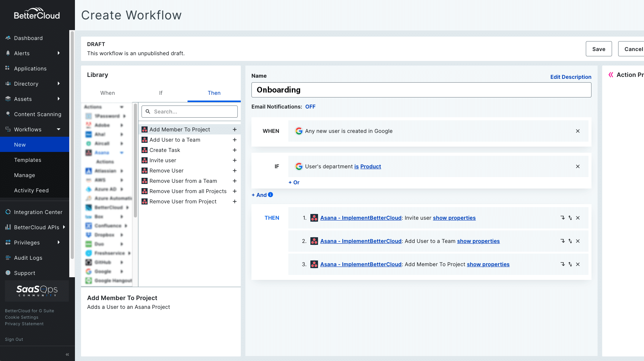Click the plus icon beside Remove User from a Team
This screenshot has height=361, width=644.
235,181
